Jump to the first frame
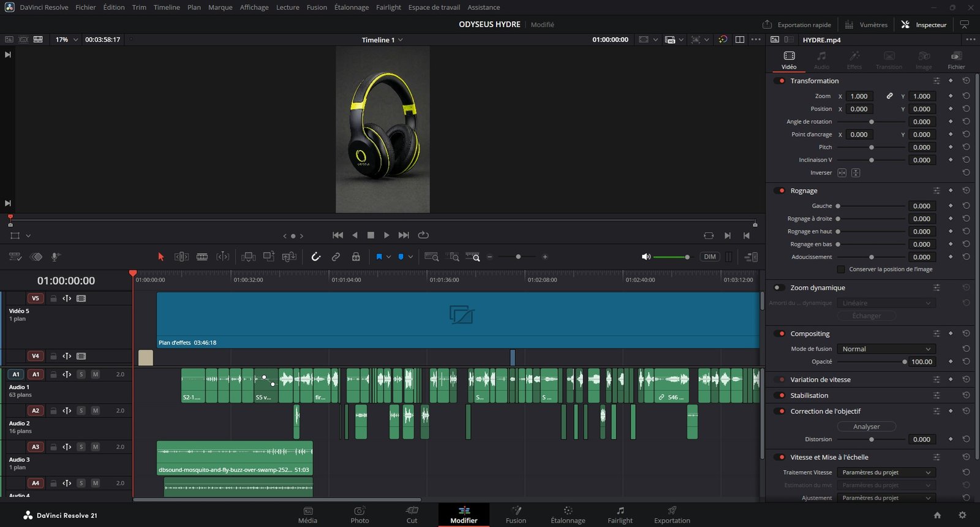 coord(337,235)
